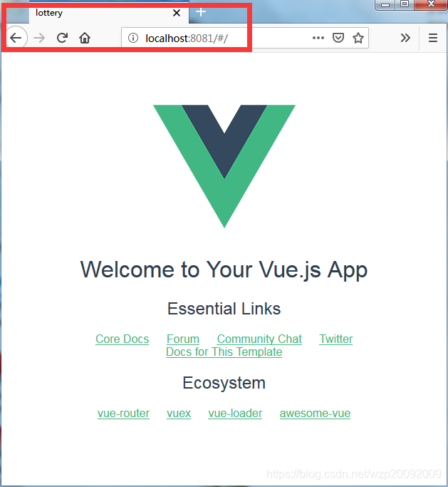Screen dimensions: 448x487
Task: Save page to Pocket
Action: [x=338, y=38]
